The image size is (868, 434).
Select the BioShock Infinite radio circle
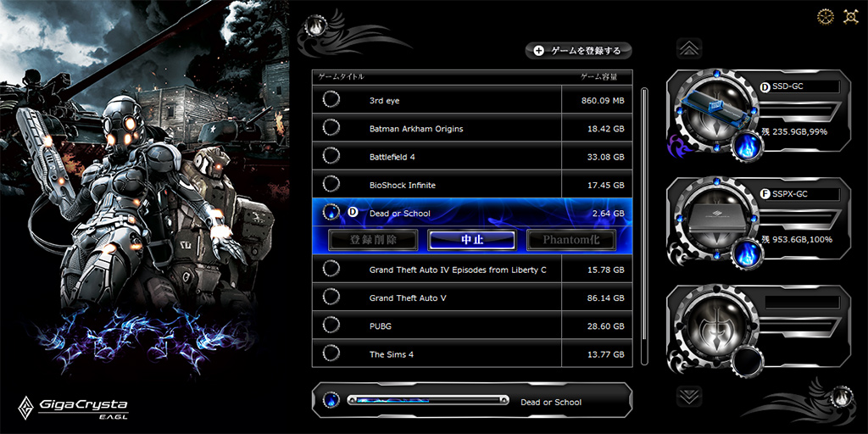(x=331, y=184)
